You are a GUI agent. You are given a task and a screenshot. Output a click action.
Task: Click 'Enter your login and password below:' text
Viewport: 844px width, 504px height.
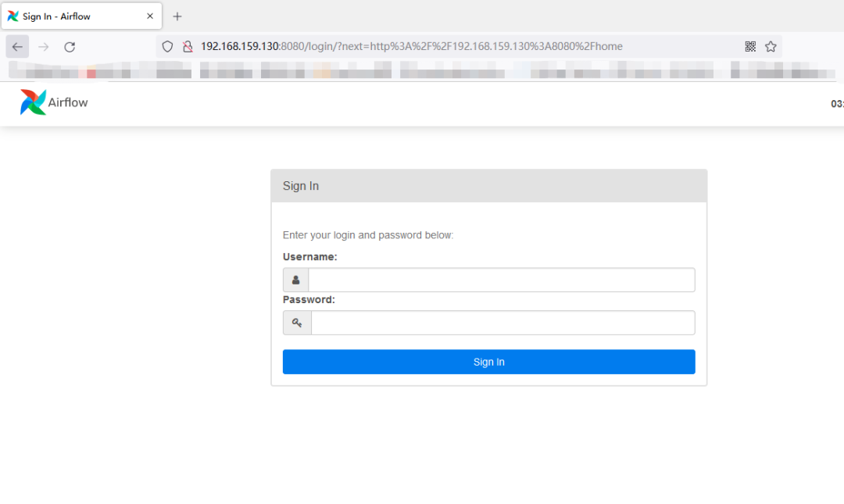[x=368, y=235]
